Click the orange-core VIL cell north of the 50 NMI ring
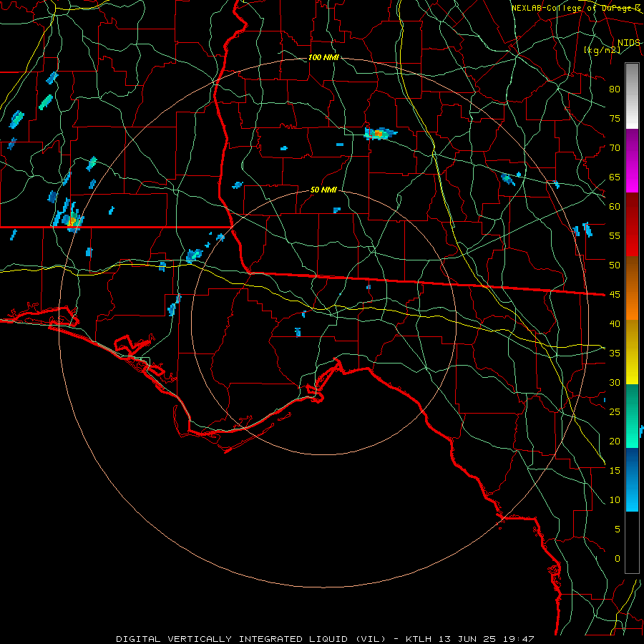This screenshot has width=644, height=644. [x=380, y=134]
